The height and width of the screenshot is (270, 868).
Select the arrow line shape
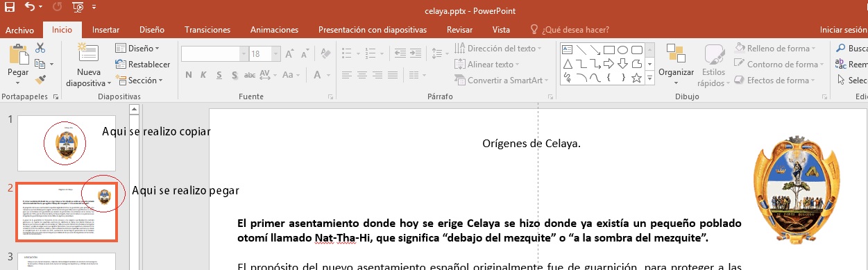point(595,50)
